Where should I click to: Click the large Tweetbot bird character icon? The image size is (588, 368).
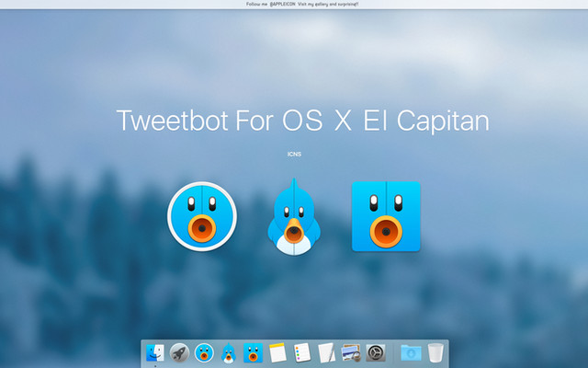click(x=294, y=217)
